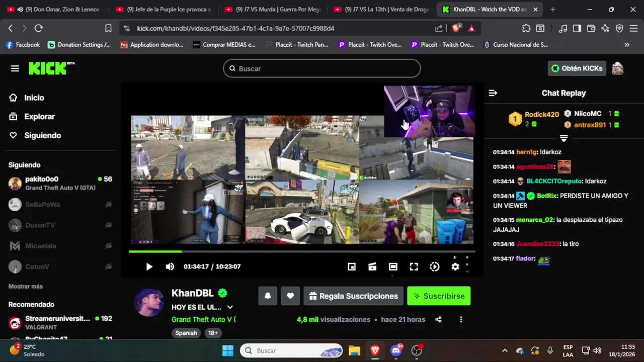Switch to Jefe de la Purple Ice tab
This screenshot has width=644, height=362.
[164, 10]
